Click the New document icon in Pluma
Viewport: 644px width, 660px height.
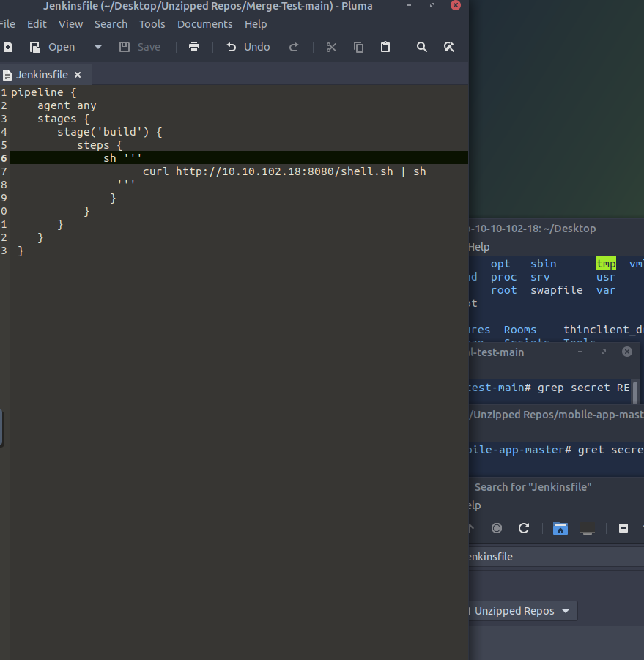(x=8, y=47)
